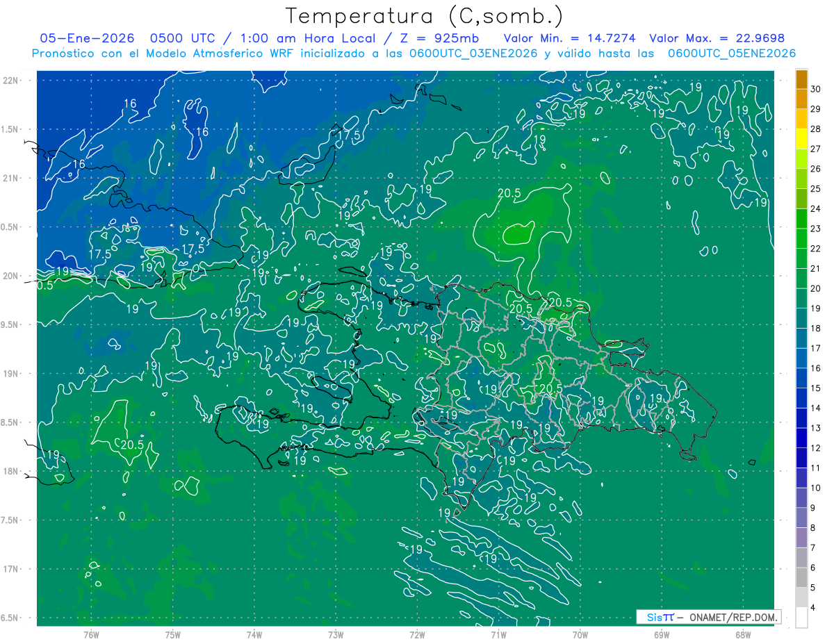Click the 'Valor Min. = 14.7274' readout
Image resolution: width=834 pixels, height=644 pixels.
pyautogui.click(x=569, y=38)
